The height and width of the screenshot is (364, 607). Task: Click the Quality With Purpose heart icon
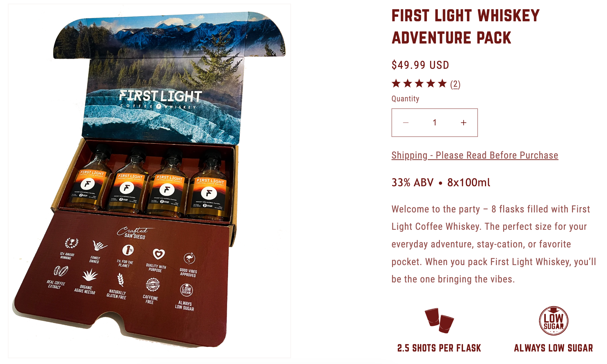(x=159, y=254)
